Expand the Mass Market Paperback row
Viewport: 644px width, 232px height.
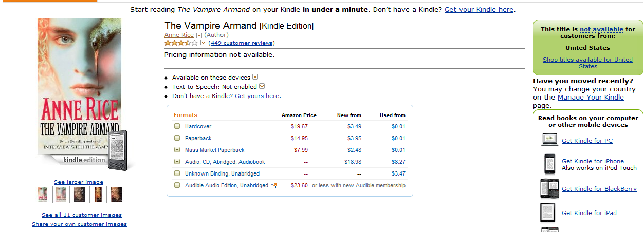coord(177,150)
